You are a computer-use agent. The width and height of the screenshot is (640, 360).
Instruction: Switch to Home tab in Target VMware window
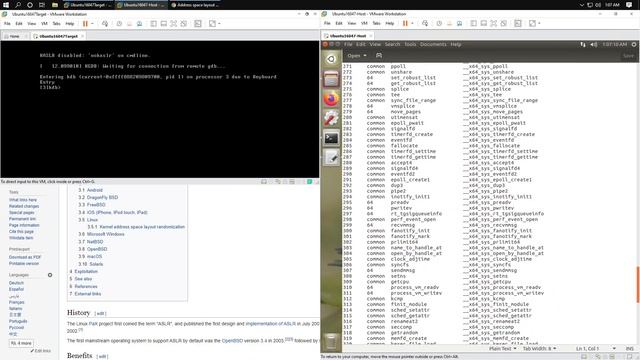point(14,36)
